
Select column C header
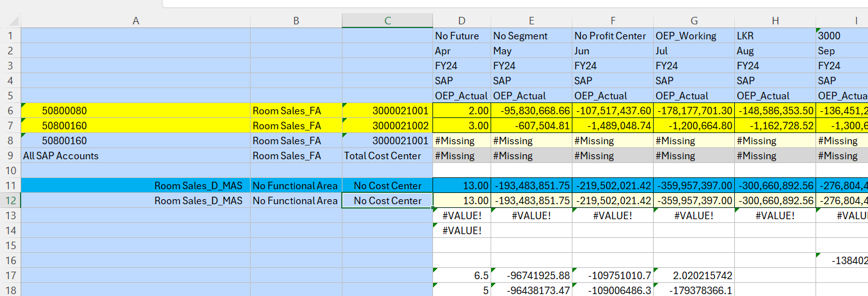pyautogui.click(x=387, y=21)
